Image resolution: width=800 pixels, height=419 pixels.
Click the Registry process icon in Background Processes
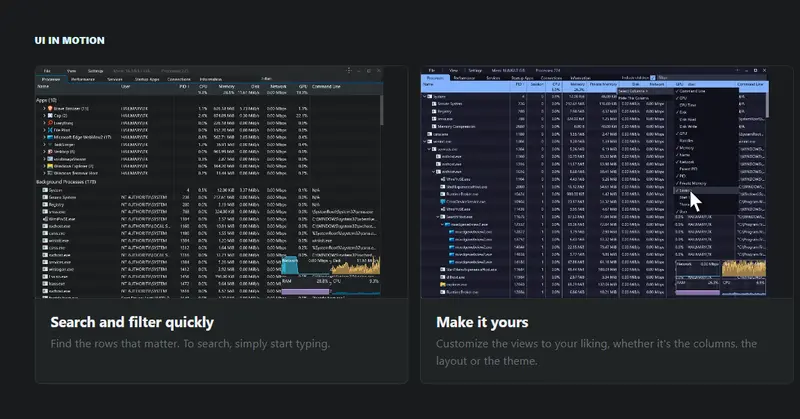(45, 204)
